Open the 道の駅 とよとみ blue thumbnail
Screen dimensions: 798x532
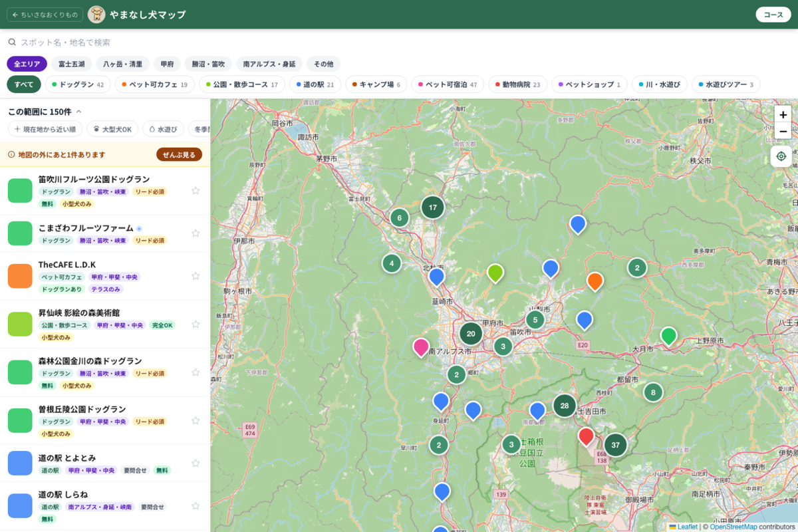pos(20,463)
